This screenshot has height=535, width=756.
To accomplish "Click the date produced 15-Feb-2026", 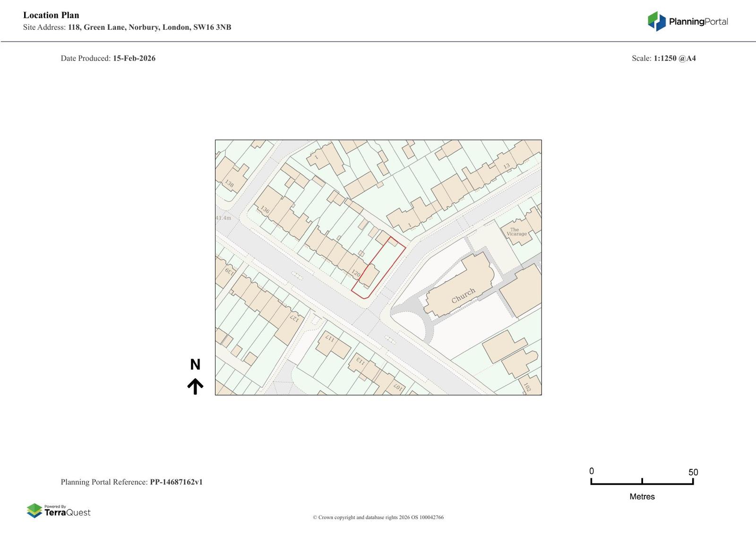I will [x=134, y=59].
